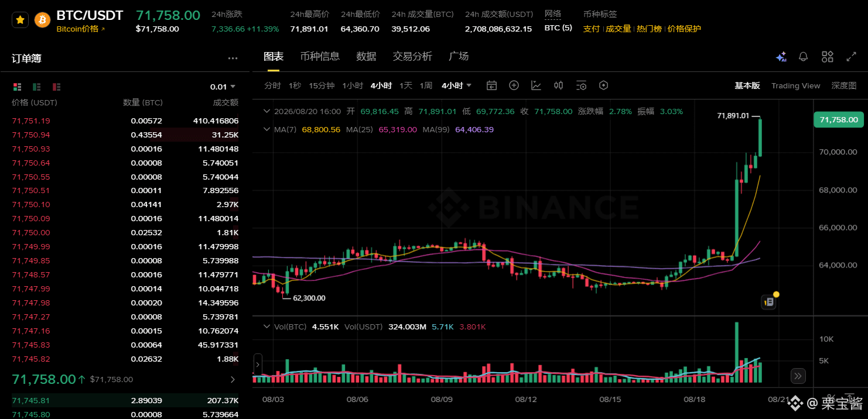Click the 62,300.00 low price label on chart
Image resolution: width=868 pixels, height=419 pixels.
click(309, 298)
